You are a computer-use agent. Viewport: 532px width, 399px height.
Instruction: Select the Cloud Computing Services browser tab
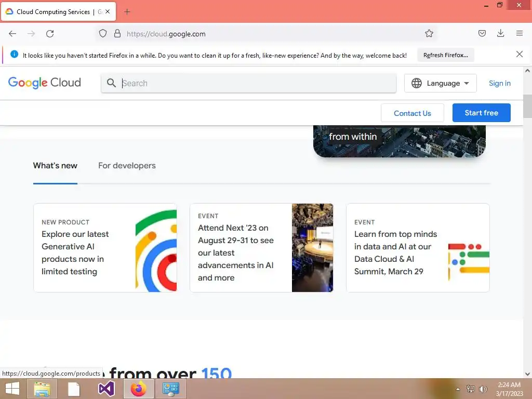58,11
